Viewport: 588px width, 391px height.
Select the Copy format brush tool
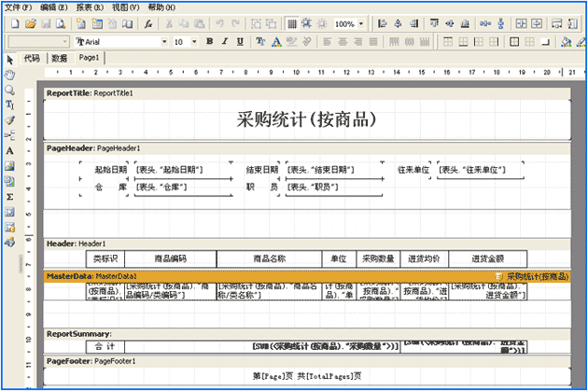(10, 120)
